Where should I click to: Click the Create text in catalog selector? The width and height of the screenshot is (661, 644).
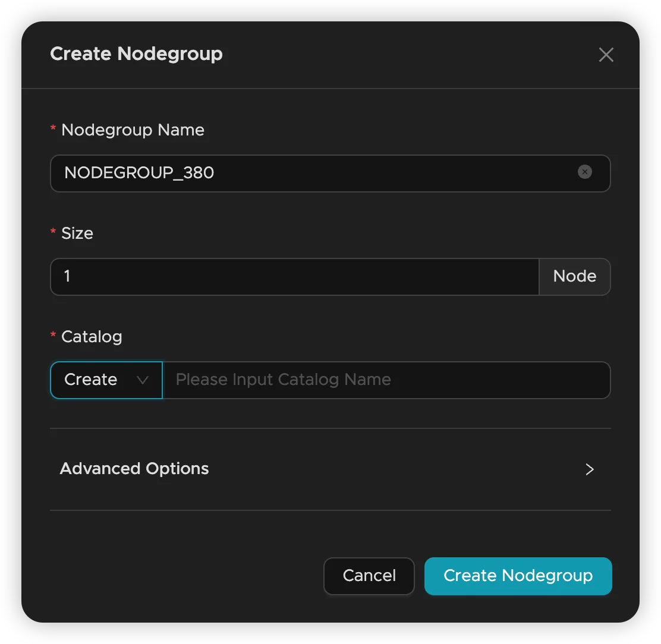[90, 380]
